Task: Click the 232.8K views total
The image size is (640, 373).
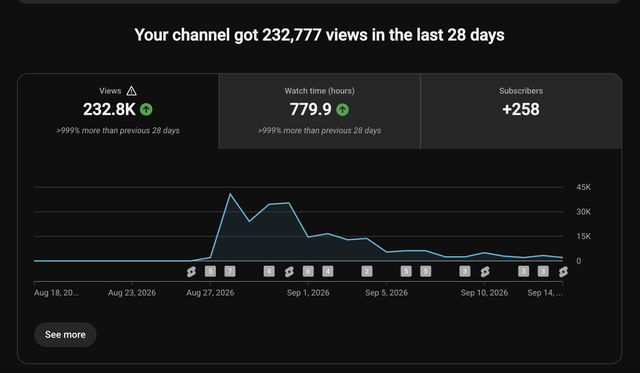Action: [109, 109]
